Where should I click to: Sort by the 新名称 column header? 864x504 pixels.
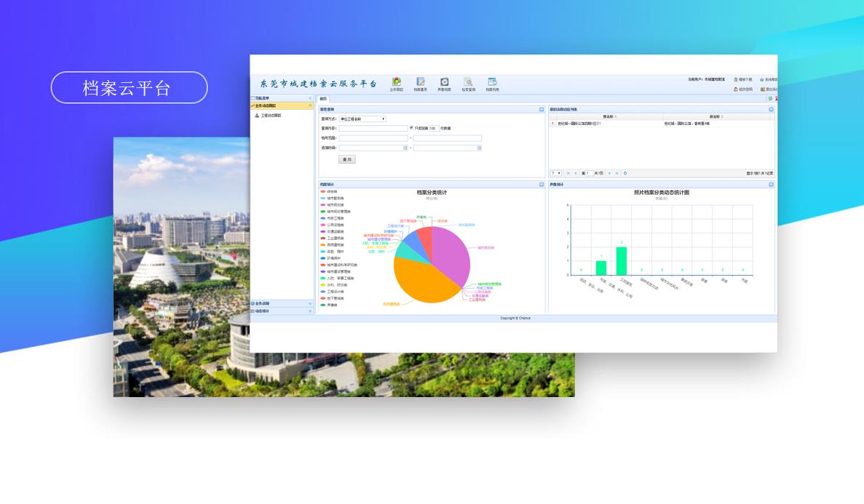[716, 117]
